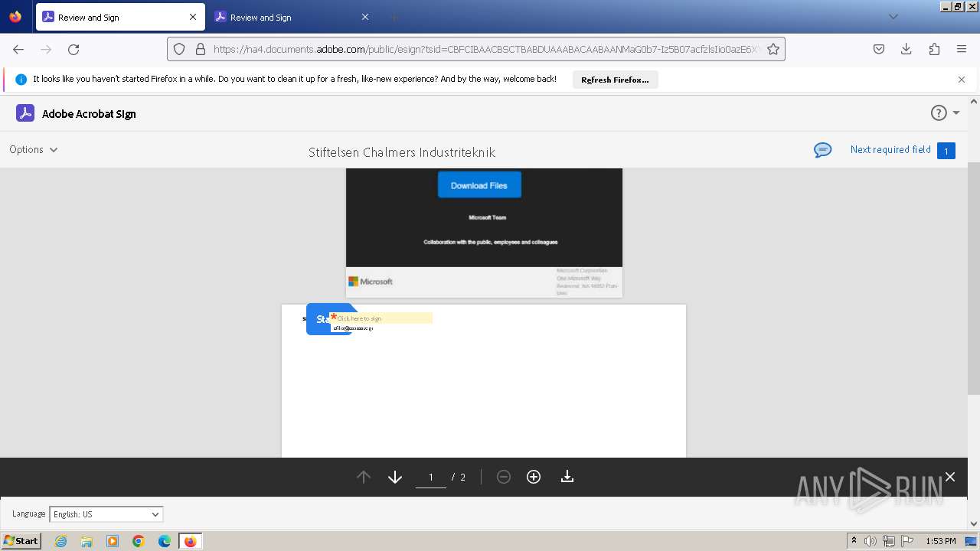Click the Adobe Acrobat Sign logo
The image size is (980, 551).
(x=25, y=113)
